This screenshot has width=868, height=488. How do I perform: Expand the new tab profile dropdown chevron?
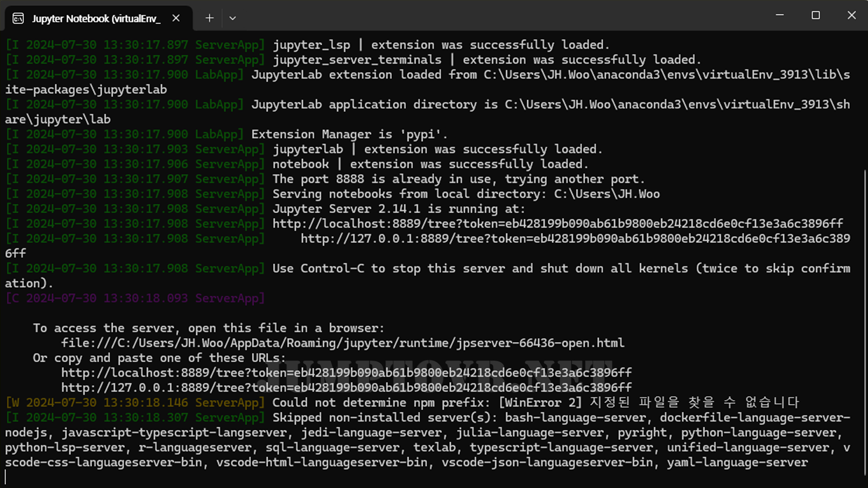232,18
